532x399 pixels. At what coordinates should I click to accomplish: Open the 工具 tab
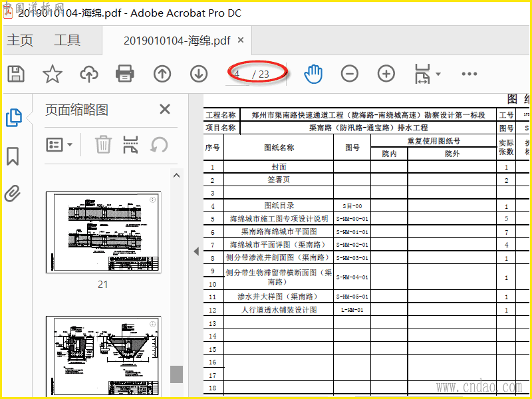pos(67,41)
